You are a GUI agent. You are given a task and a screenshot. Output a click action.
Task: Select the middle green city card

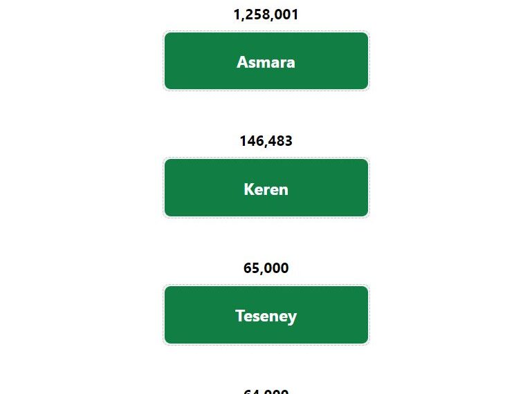[x=266, y=187]
